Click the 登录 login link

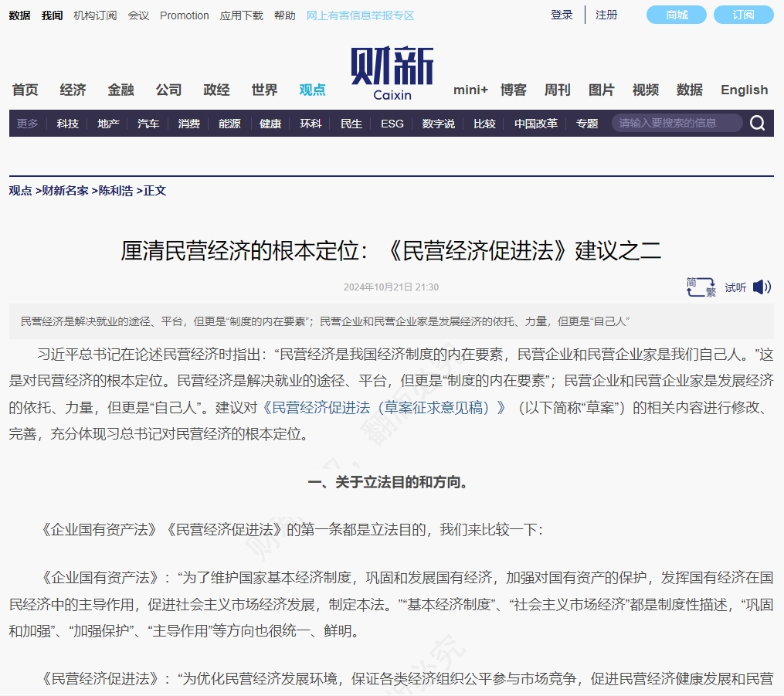pos(561,15)
